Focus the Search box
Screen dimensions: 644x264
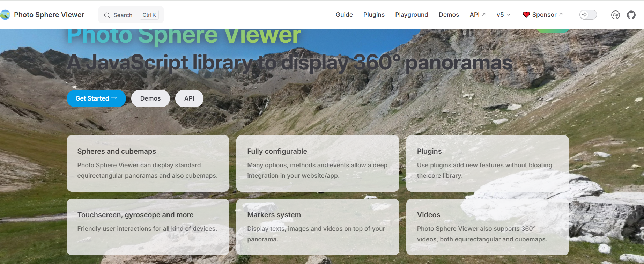[x=131, y=15]
